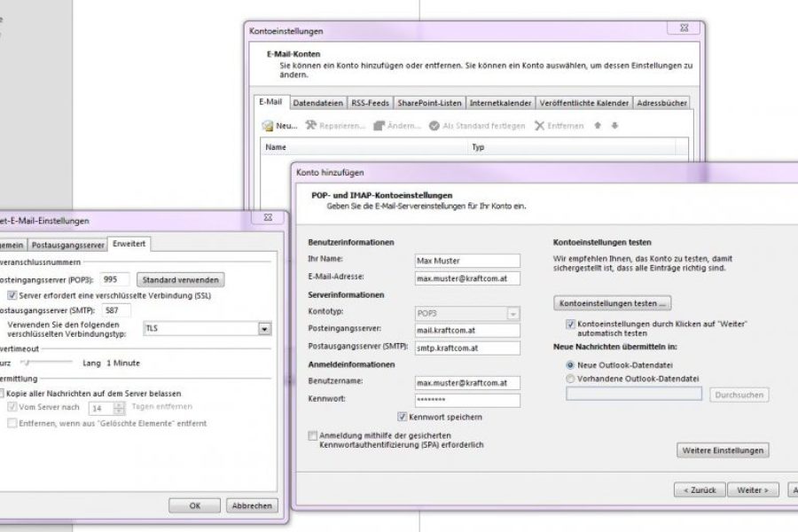The width and height of the screenshot is (798, 532).
Task: Toggle the Kennwort speichern checkbox
Action: 403,417
